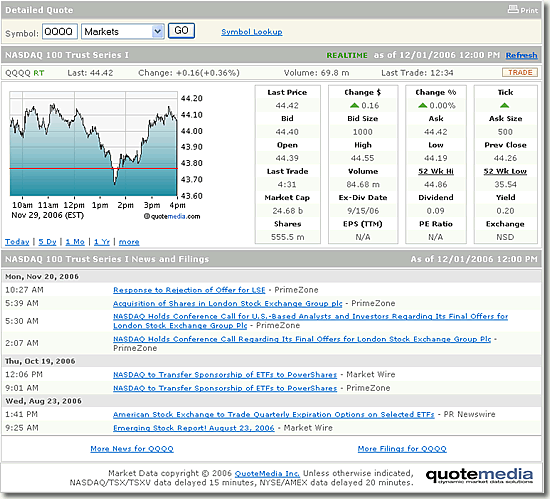Click the Symbol input field
Screen dimensions: 550x499
click(x=60, y=32)
